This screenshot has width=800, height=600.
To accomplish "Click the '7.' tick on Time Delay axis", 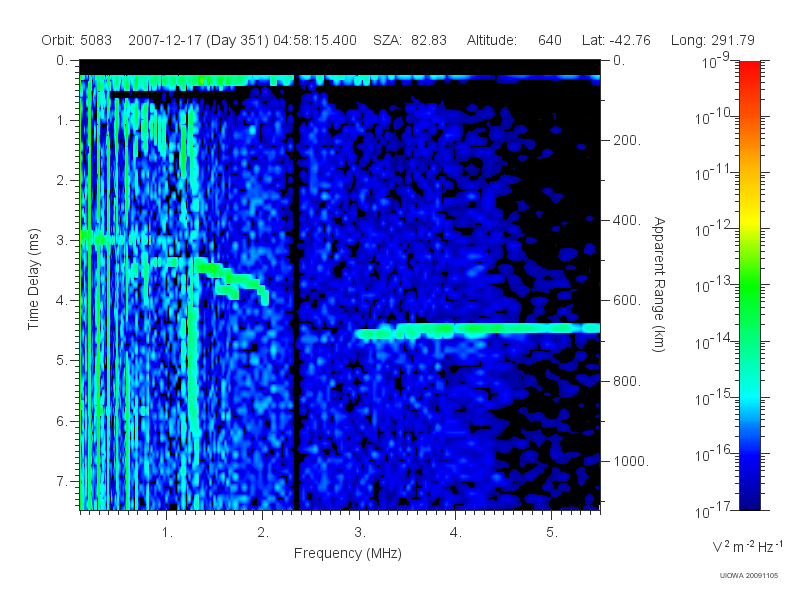I will [x=62, y=481].
